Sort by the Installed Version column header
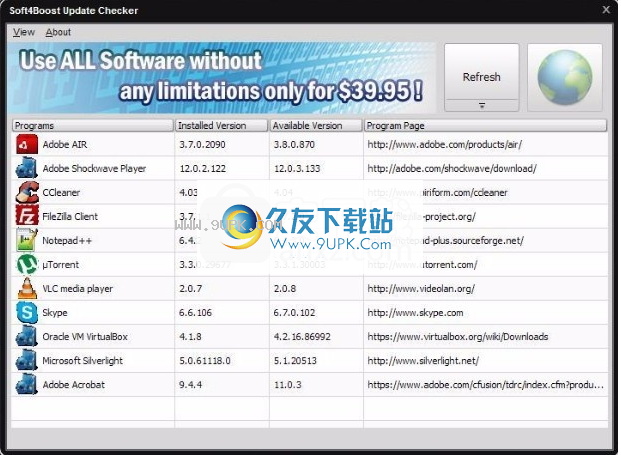 221,126
